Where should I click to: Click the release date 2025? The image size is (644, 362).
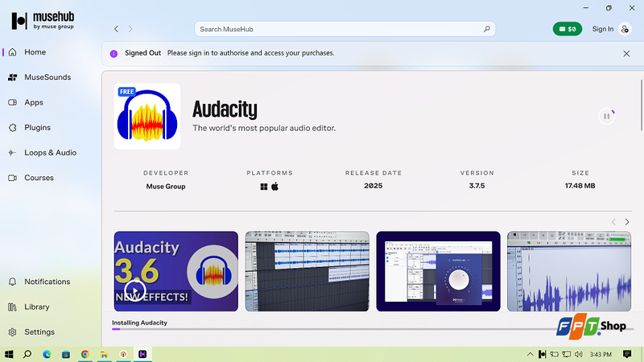[x=373, y=186]
